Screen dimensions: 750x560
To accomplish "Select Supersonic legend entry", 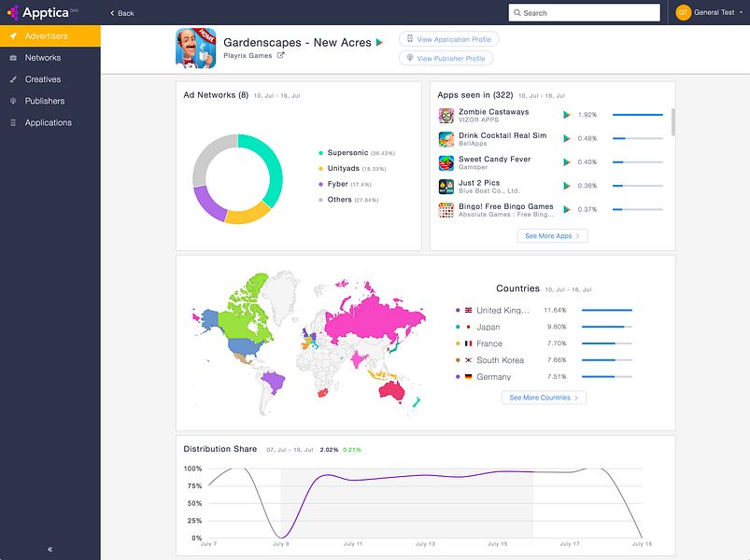I will [x=357, y=153].
